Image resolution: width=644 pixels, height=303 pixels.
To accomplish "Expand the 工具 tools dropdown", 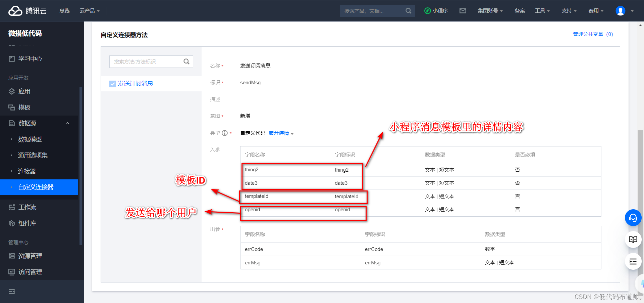I will click(x=542, y=11).
